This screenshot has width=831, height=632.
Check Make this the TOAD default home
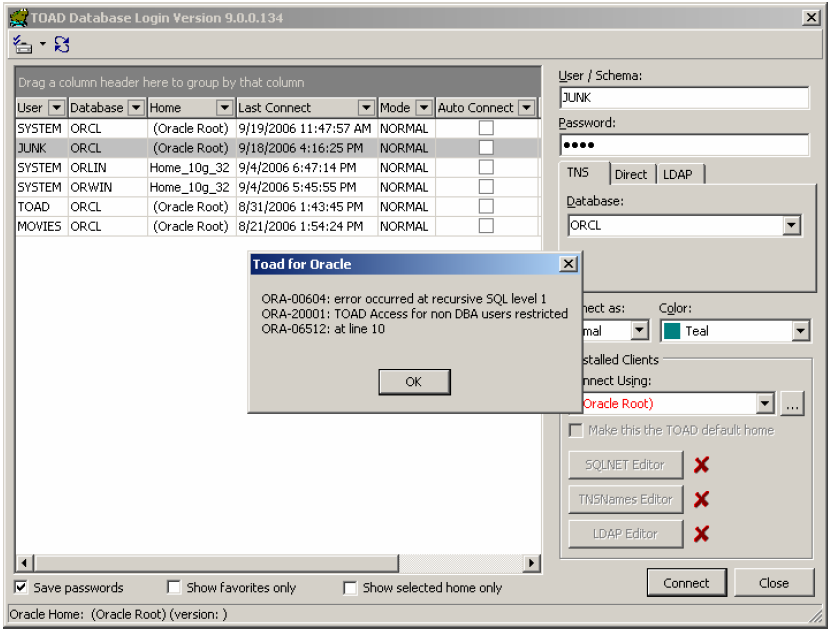[x=576, y=430]
